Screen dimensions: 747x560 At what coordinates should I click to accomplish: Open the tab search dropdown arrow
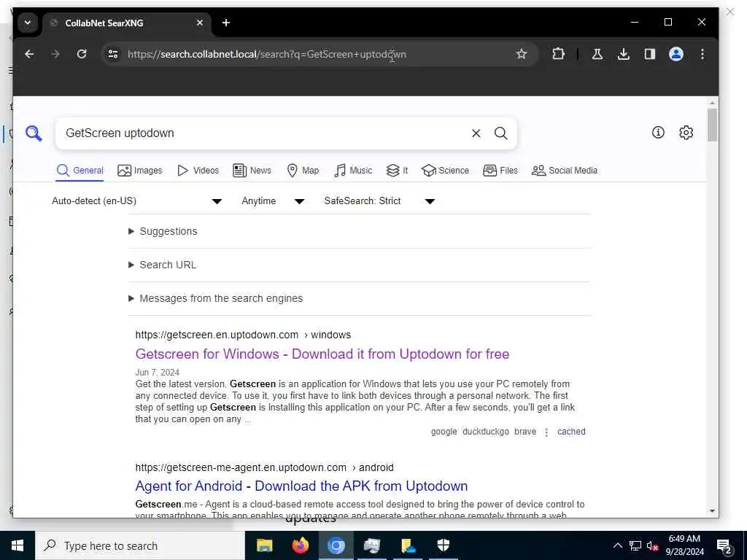(x=28, y=23)
